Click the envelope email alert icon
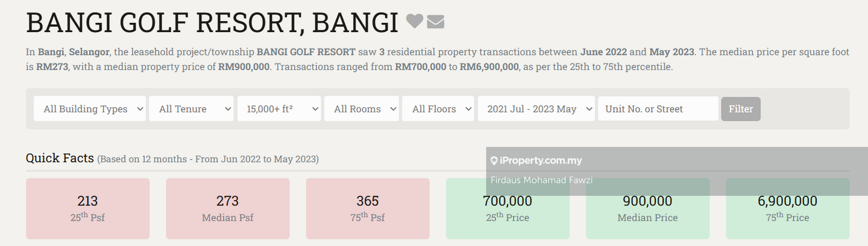Screen dimensions: 868x246 pyautogui.click(x=435, y=22)
